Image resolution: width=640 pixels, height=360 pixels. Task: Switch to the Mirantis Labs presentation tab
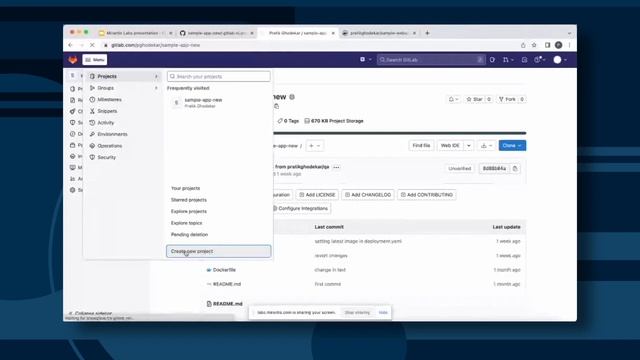pyautogui.click(x=135, y=33)
